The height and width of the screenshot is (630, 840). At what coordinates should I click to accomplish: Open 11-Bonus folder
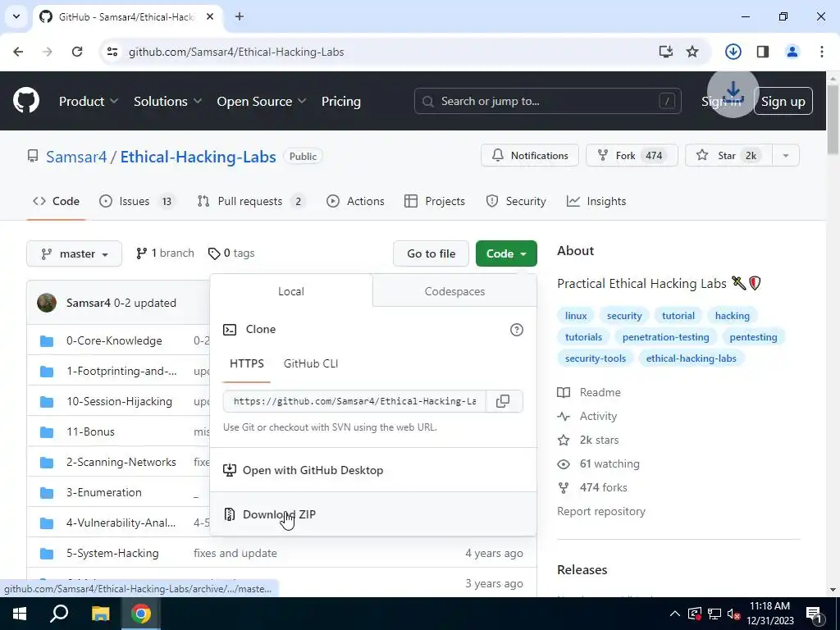tap(90, 431)
